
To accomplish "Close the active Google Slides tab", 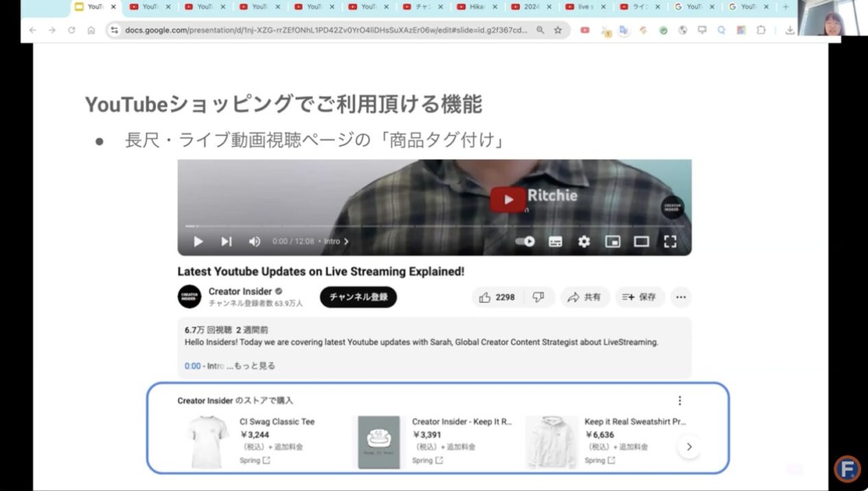I will point(114,7).
